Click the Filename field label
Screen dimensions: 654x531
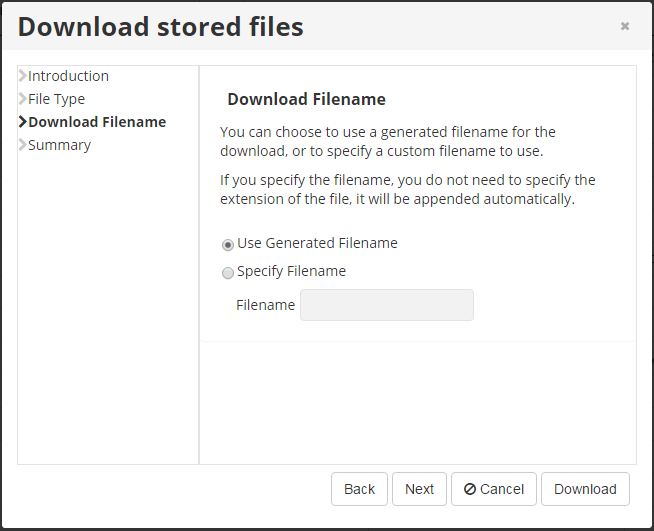pyautogui.click(x=265, y=305)
